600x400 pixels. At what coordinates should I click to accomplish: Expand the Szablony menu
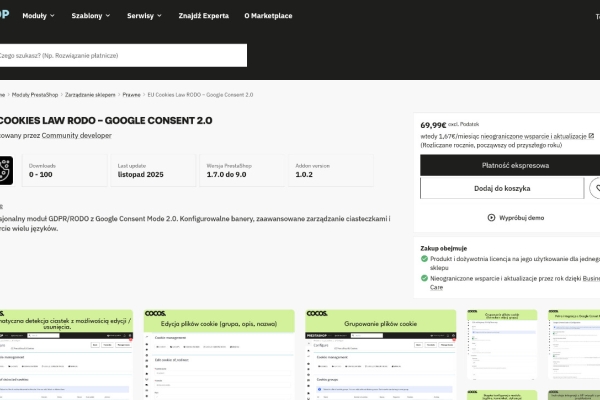[x=91, y=16]
